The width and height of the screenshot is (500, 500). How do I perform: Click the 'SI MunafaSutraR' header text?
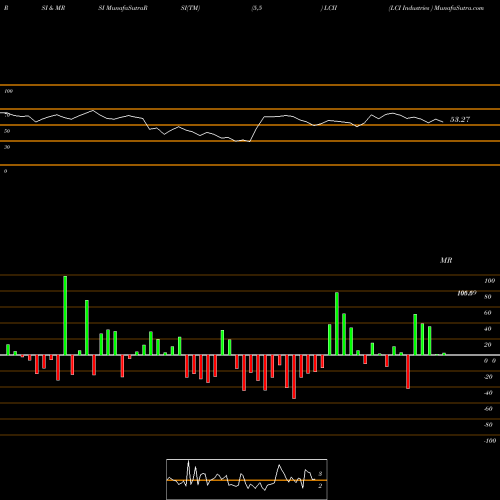123,8
